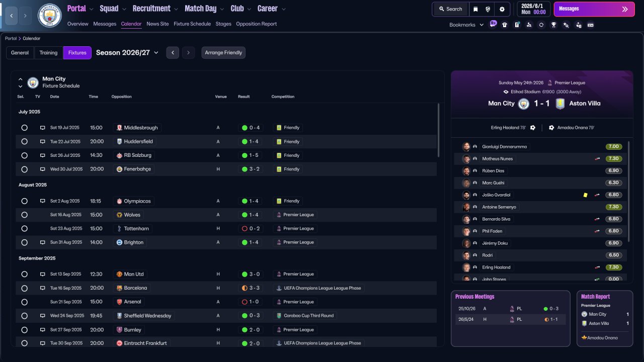The height and width of the screenshot is (362, 644).
Task: Open the trophy icon bookmark
Action: point(553,25)
